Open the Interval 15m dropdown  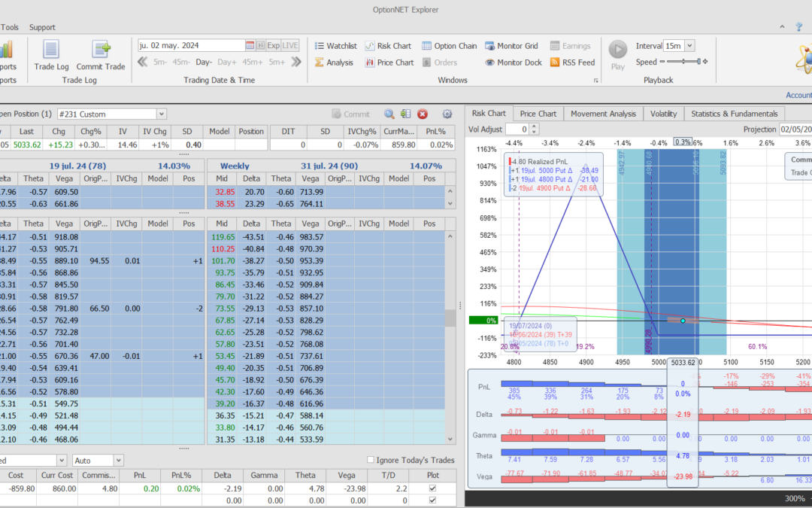coord(689,46)
